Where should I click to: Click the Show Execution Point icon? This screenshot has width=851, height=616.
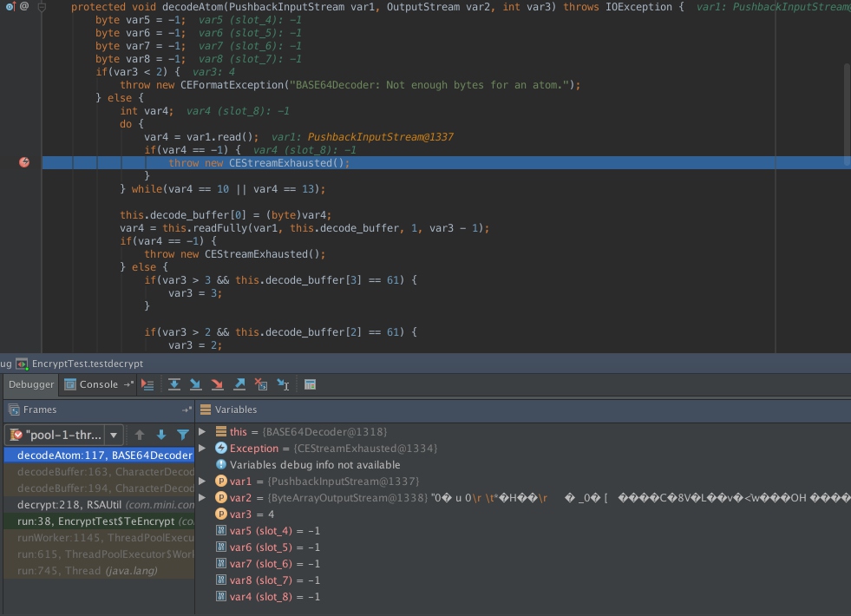[147, 384]
